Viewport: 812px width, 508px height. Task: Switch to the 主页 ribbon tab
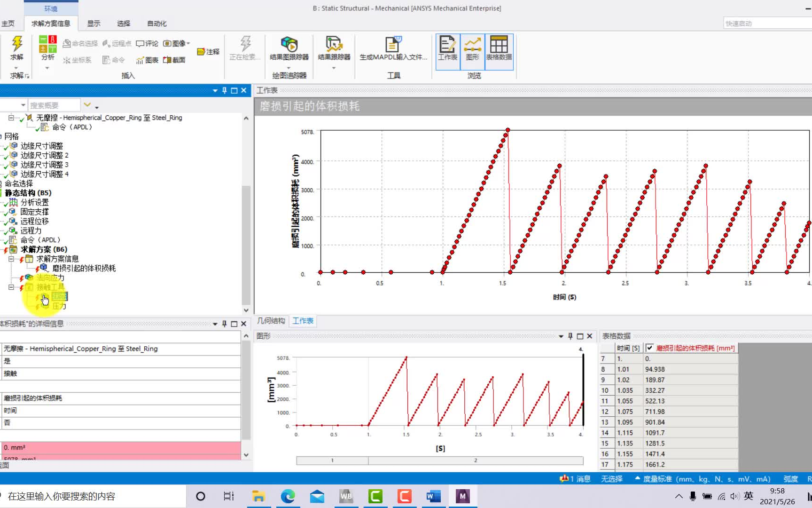[8, 24]
